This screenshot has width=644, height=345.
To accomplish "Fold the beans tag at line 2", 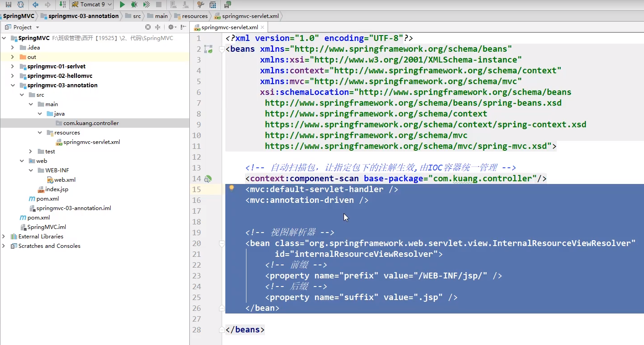I will (x=222, y=49).
